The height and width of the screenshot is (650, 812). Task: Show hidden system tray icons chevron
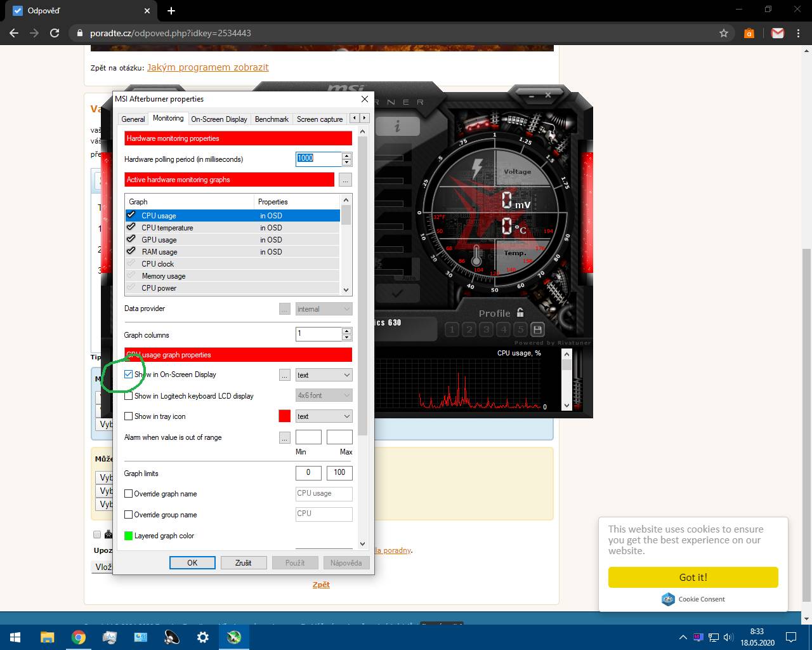pyautogui.click(x=683, y=637)
